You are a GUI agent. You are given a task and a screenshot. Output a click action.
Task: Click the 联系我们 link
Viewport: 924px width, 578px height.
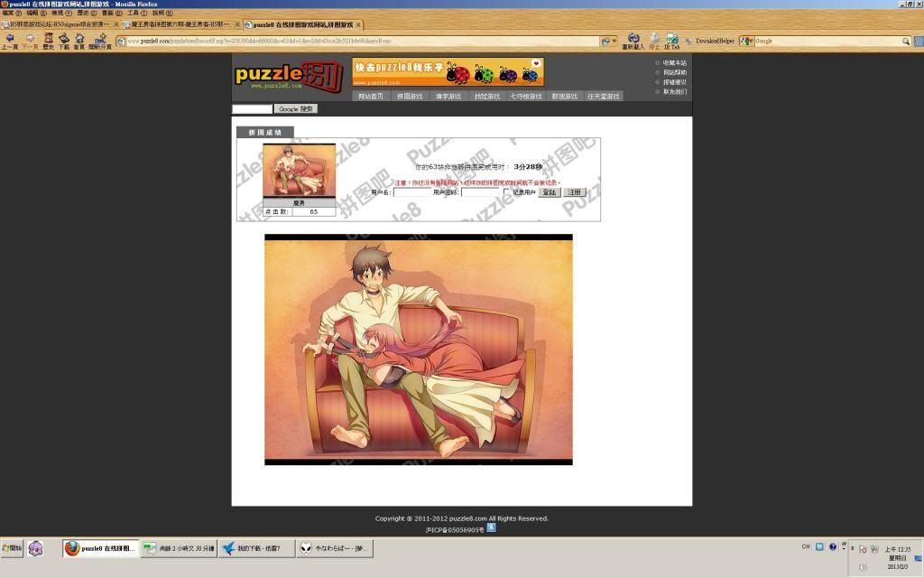click(x=674, y=91)
